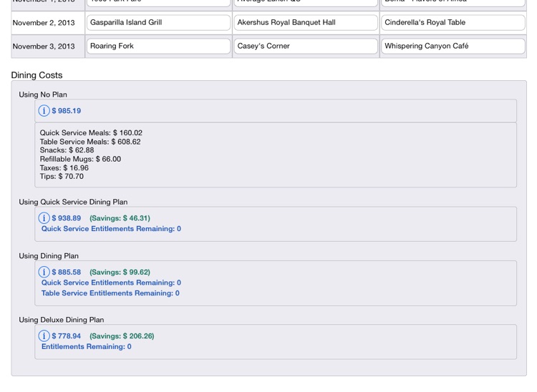
Task: Select the Akershus Royal Banquet Hall field
Action: 306,23
